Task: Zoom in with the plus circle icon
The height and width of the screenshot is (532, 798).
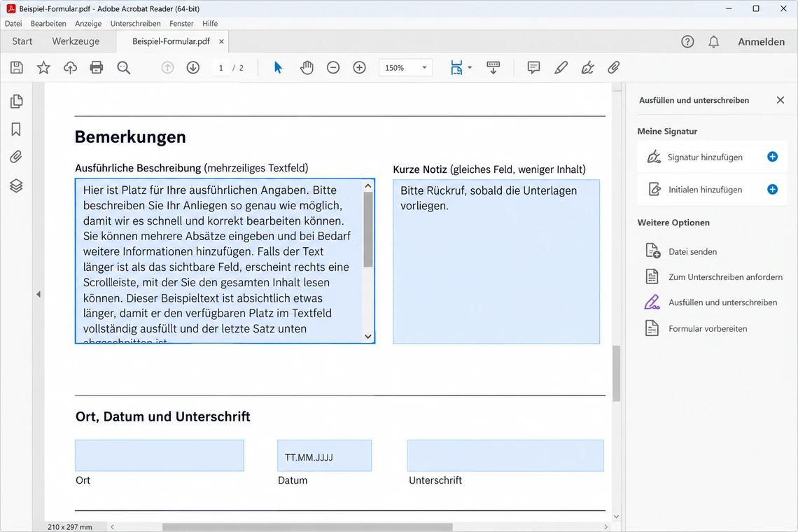Action: pos(359,68)
